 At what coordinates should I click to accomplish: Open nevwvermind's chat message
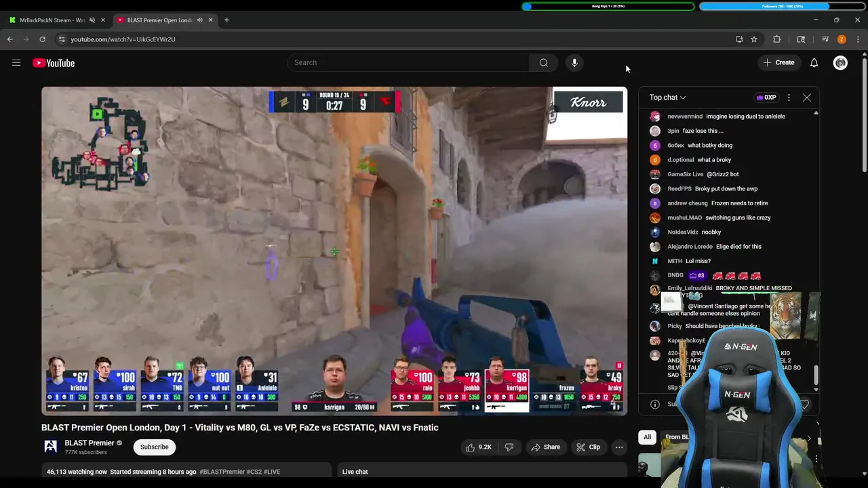pos(726,117)
